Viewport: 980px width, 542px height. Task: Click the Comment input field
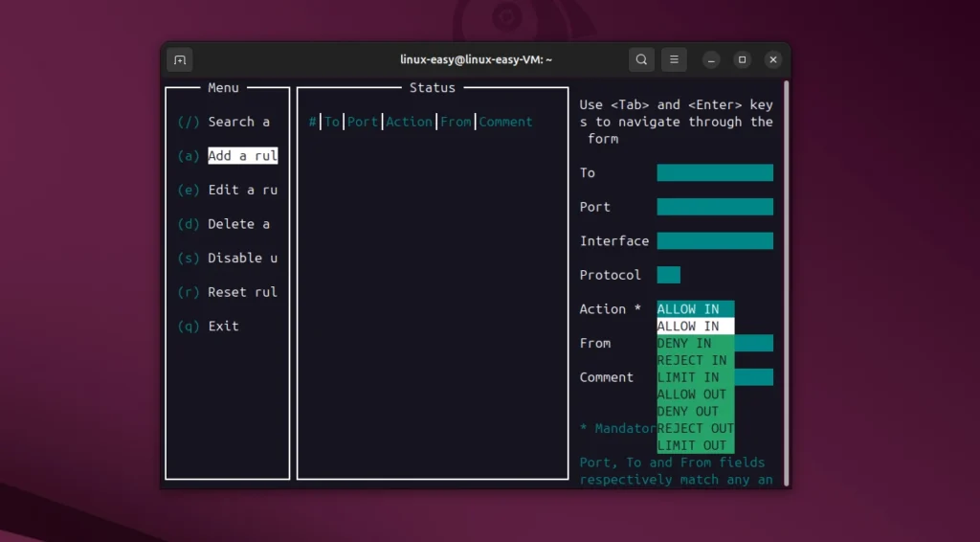tap(754, 377)
